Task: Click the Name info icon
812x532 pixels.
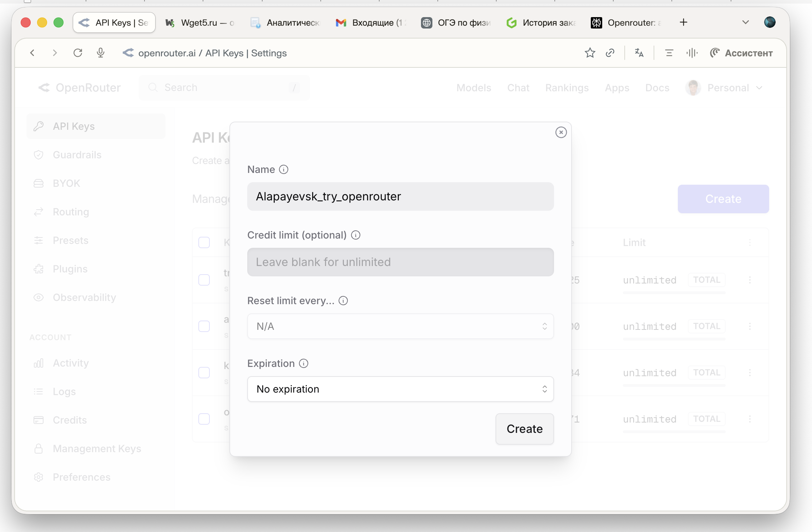Action: [x=284, y=169]
